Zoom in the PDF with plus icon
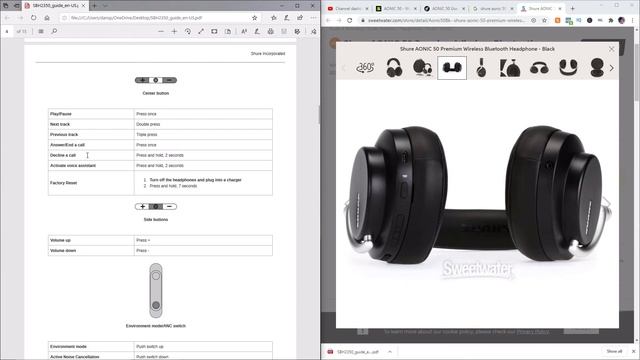This screenshot has width=640, height=360. tap(174, 31)
